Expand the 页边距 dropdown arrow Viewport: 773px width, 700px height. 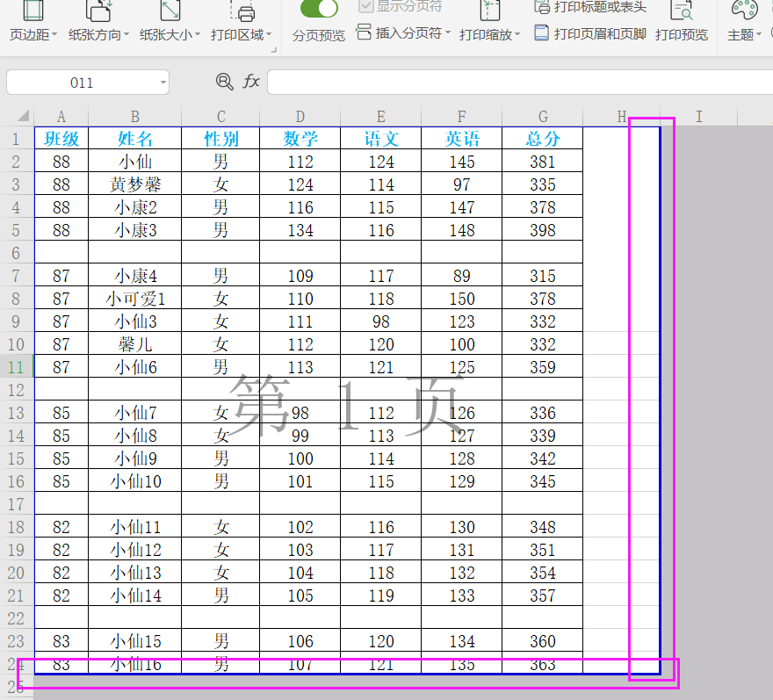[54, 34]
